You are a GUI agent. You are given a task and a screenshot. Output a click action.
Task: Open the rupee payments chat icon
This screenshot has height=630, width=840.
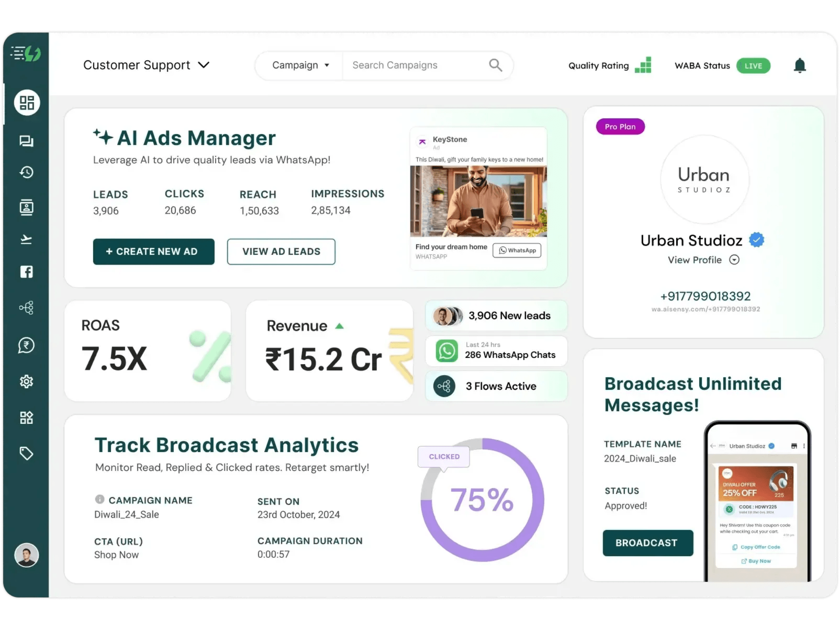[26, 345]
